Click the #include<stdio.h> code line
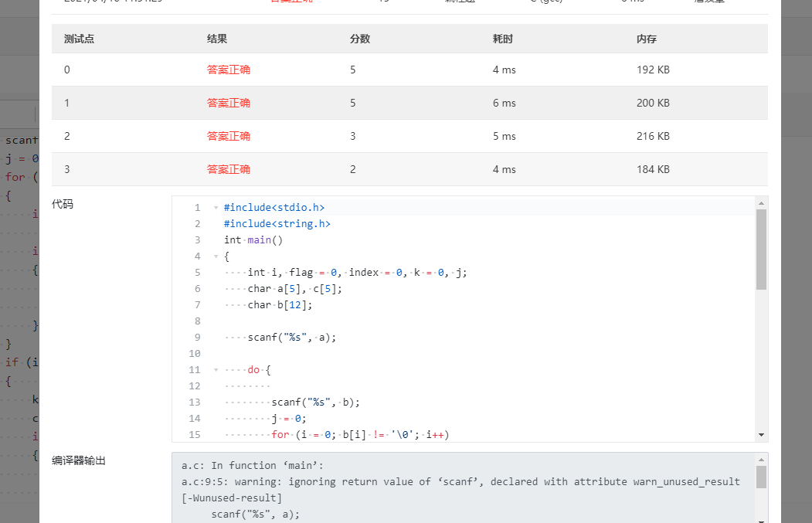 coord(274,208)
